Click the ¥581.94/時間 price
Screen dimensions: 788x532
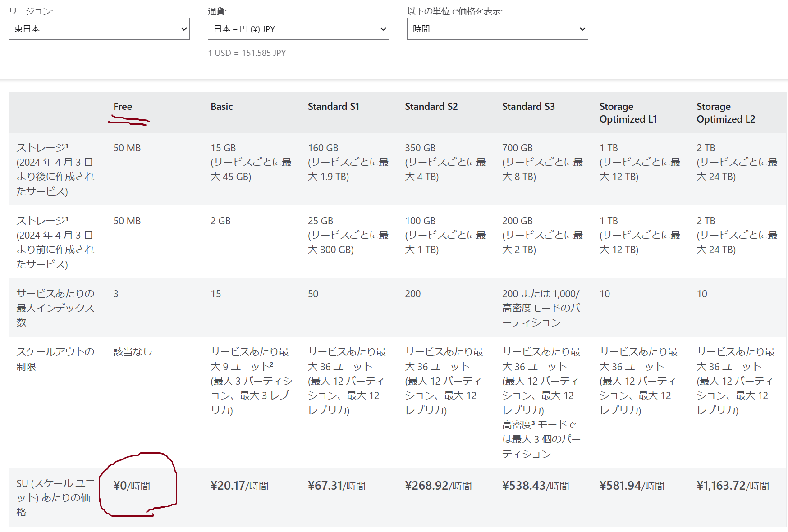[632, 486]
